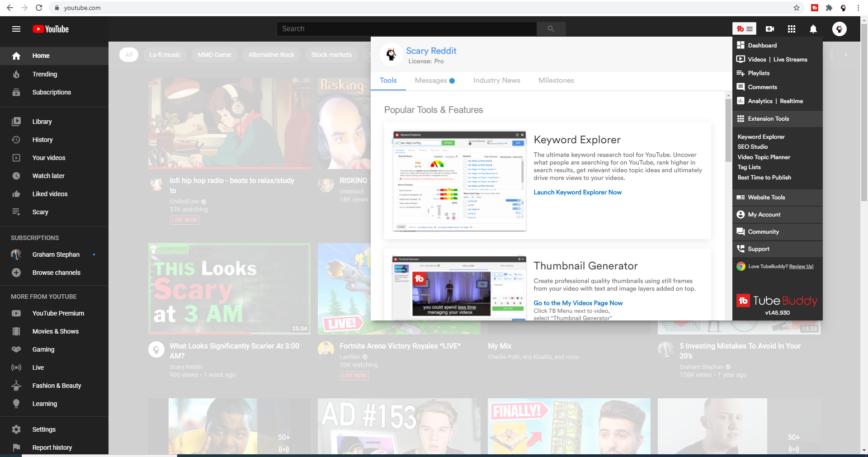Image resolution: width=868 pixels, height=457 pixels.
Task: Open the YouTube apps grid icon
Action: point(791,29)
